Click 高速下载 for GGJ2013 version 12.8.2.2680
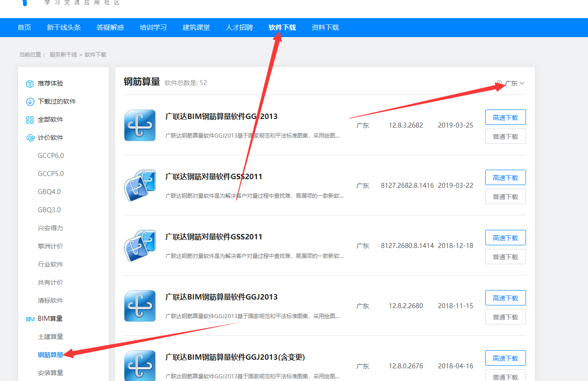Viewport: 588px width, 381px height. [x=506, y=298]
